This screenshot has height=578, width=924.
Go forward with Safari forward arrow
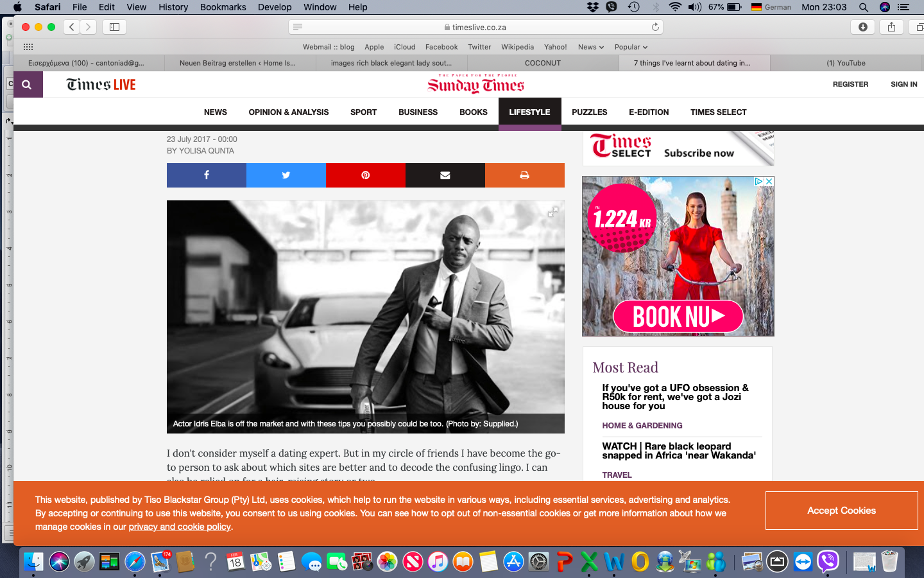tap(89, 27)
